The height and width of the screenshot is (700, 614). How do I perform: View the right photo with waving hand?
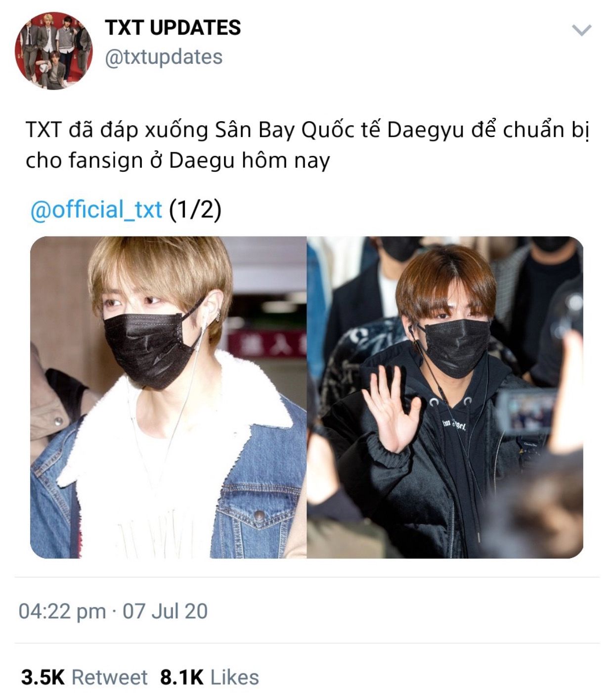pyautogui.click(x=445, y=397)
